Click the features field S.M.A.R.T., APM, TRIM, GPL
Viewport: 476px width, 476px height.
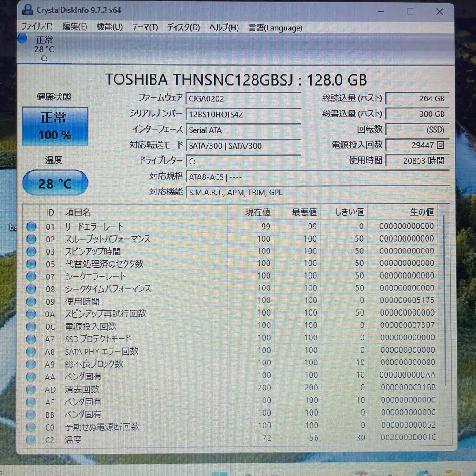[317, 192]
